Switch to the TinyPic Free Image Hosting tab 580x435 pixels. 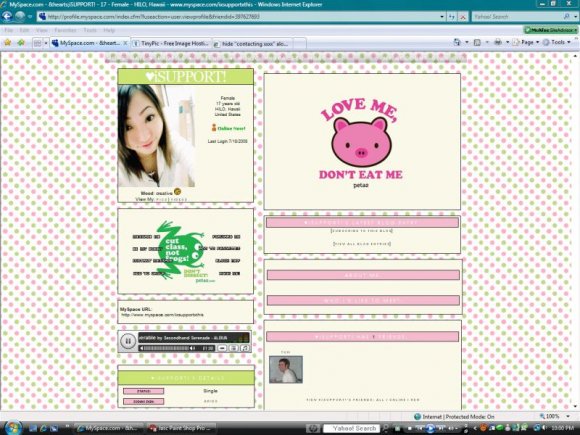pos(171,43)
